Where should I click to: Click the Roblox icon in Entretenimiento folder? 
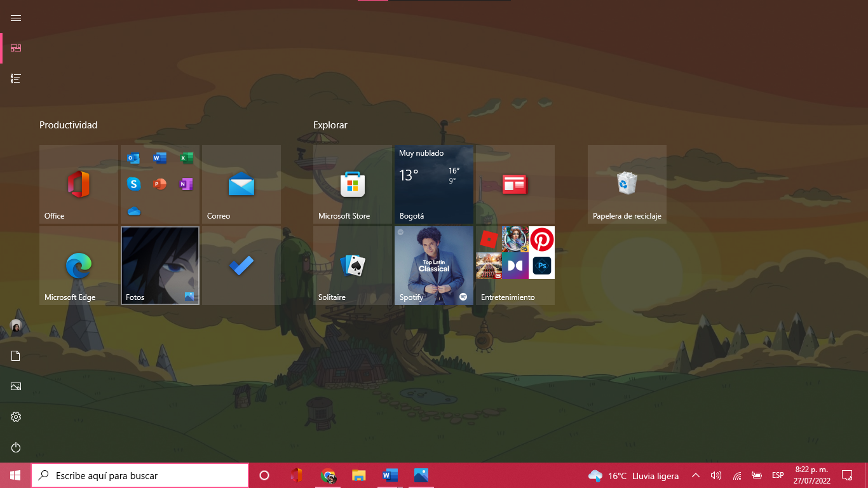pos(489,239)
